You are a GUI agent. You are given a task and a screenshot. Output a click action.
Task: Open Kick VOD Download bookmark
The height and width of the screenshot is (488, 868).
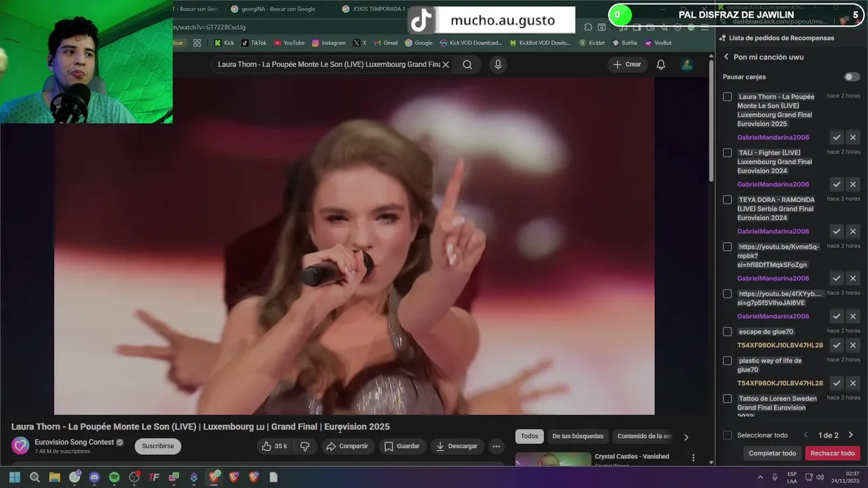[x=471, y=43]
